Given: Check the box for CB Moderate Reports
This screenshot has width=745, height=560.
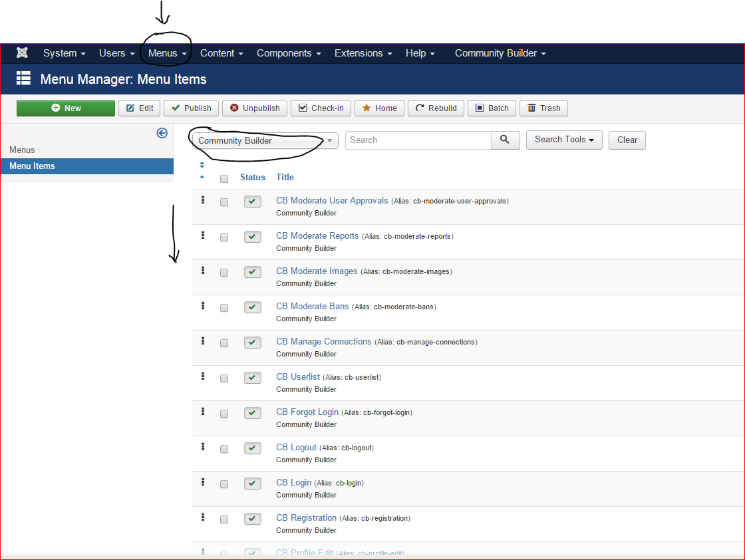Looking at the screenshot, I should point(224,237).
